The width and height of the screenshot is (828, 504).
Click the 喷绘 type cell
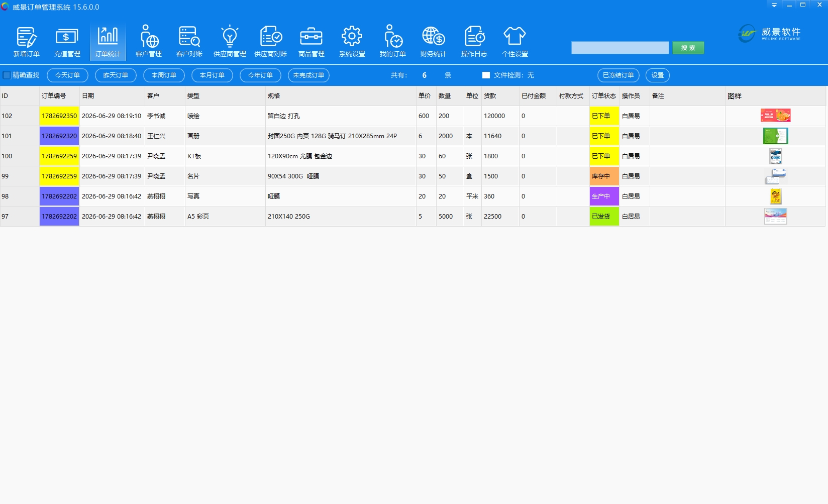[225, 116]
